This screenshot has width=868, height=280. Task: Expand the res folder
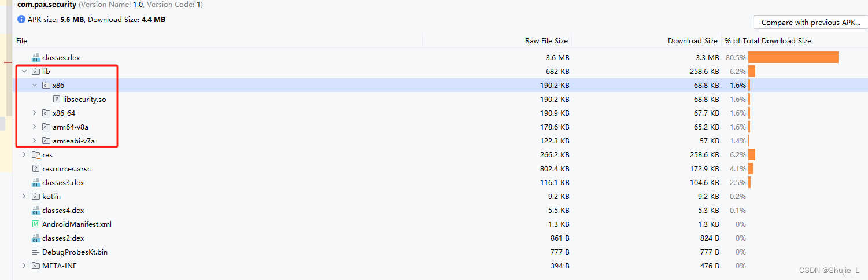click(24, 155)
